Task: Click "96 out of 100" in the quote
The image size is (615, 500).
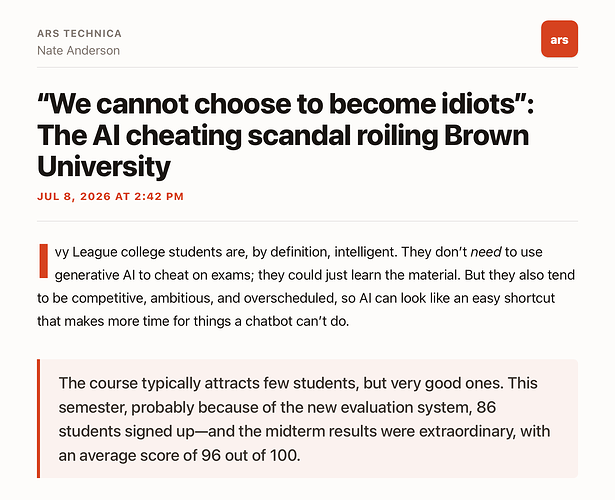Action: point(249,455)
